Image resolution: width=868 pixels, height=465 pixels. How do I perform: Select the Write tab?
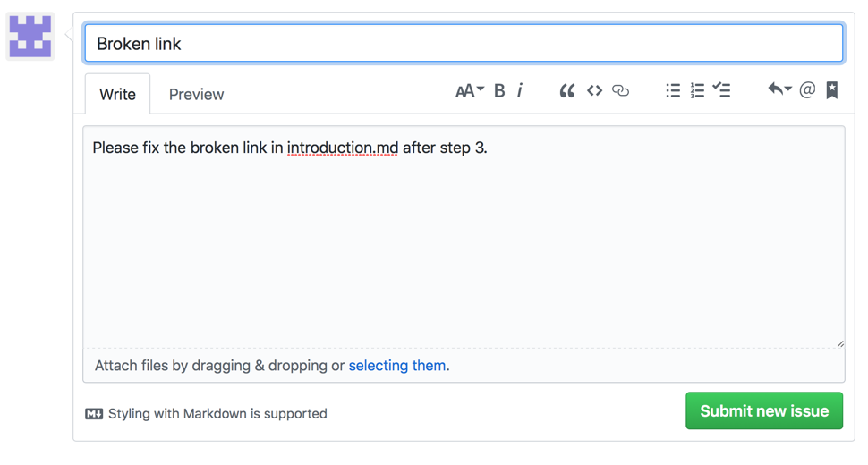(117, 95)
